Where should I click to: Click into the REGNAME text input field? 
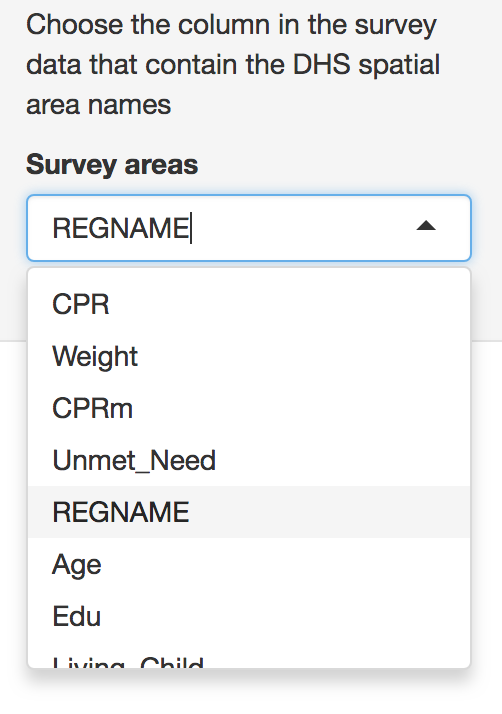coord(249,228)
